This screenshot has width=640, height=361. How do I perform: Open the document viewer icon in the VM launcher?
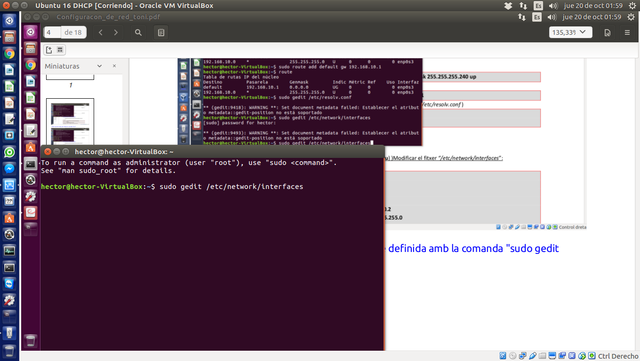pos(31,212)
